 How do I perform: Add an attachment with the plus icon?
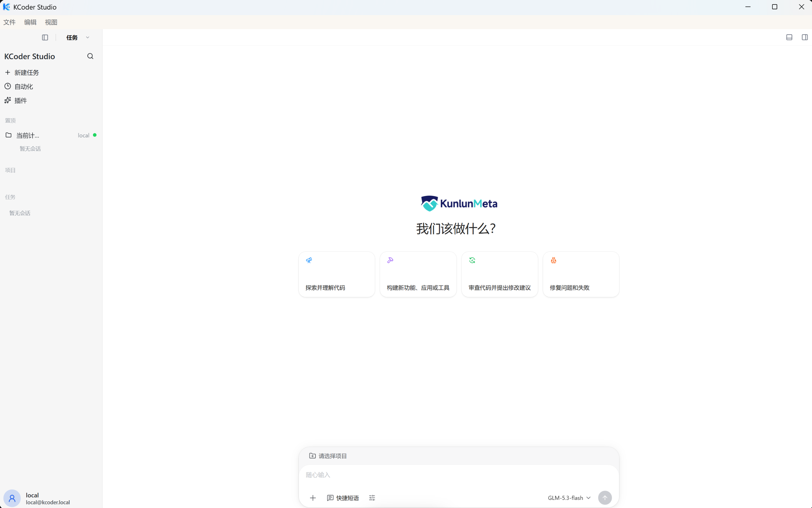click(313, 498)
